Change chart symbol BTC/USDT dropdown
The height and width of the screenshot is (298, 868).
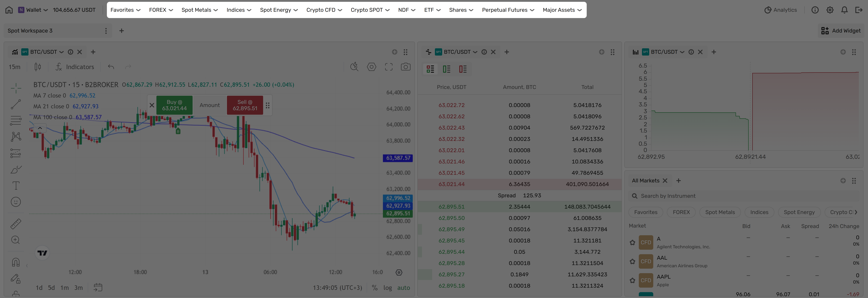pos(47,52)
